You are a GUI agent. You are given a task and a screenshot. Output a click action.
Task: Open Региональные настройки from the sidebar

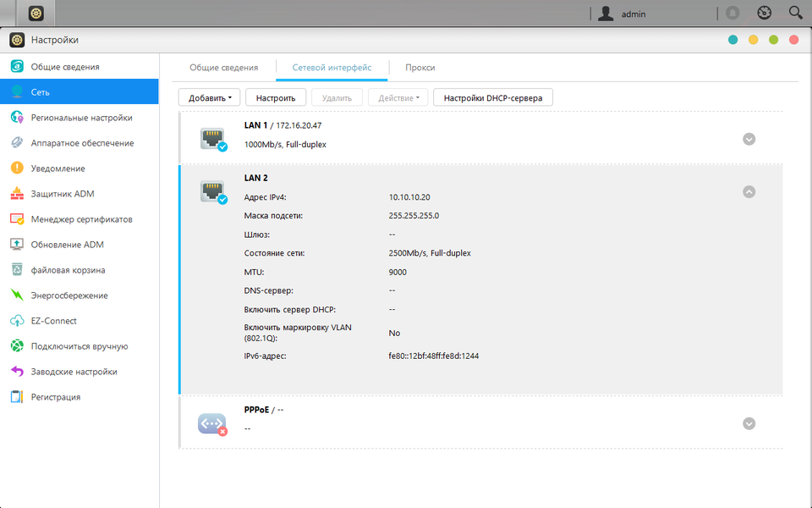pos(80,118)
